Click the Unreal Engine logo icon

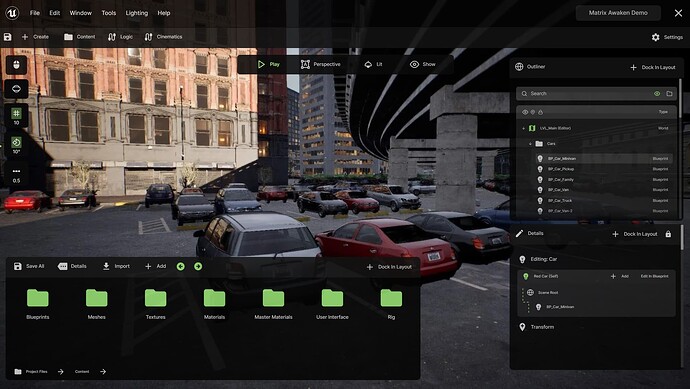[x=12, y=13]
